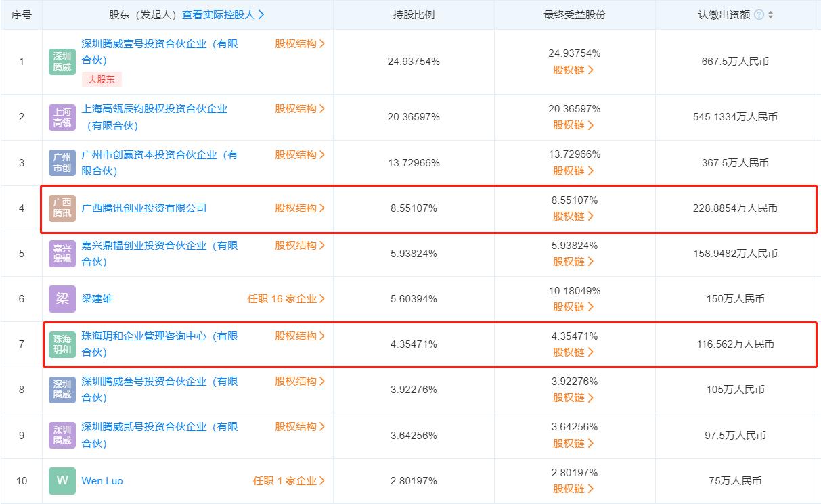Screen dimensions: 821x504
Task: Open 深圳腾威贰号投资合伙企业 page
Action: tap(160, 435)
